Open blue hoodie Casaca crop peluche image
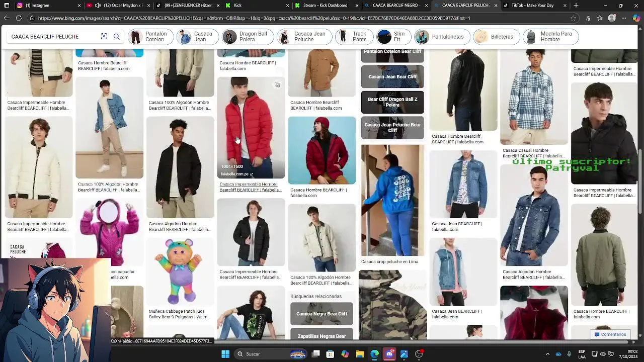Image resolution: width=644 pixels, height=362 pixels. 392,200
